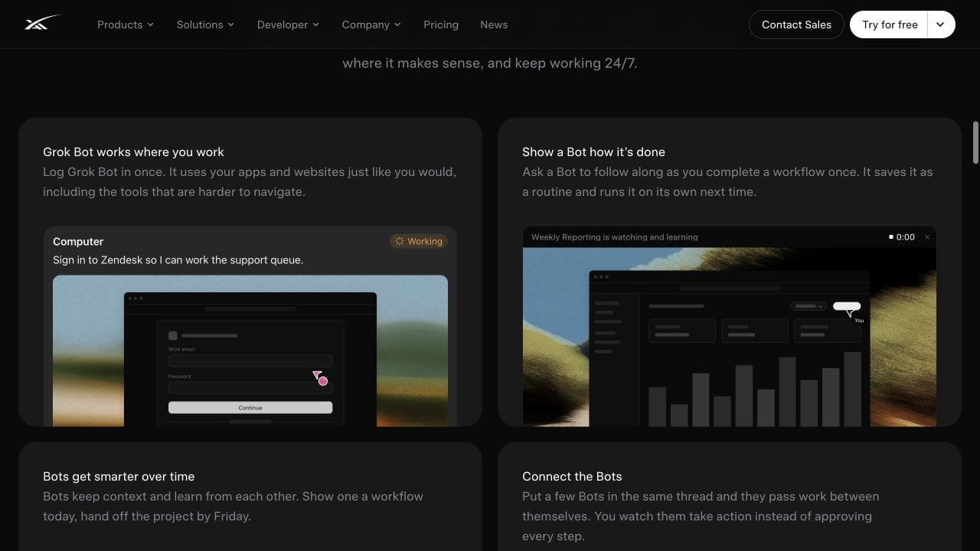Expand the chevron beside Try for free
This screenshot has width=980, height=551.
[941, 24]
